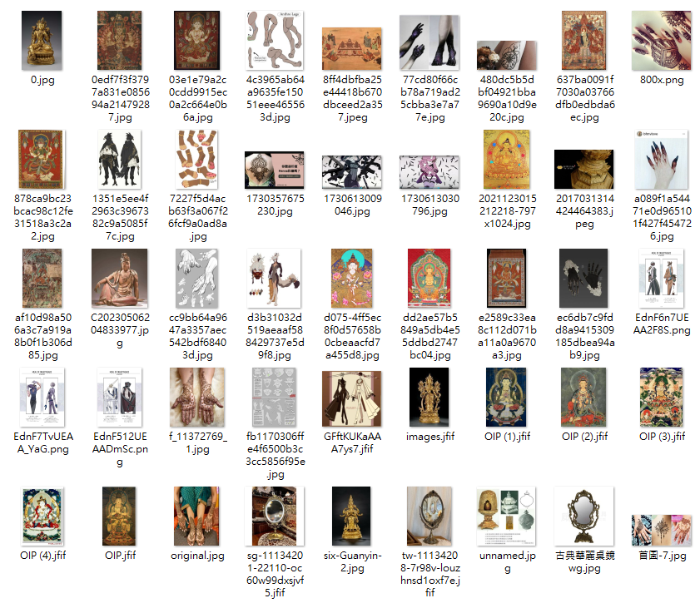Click file name starting tw-11134208
The height and width of the screenshot is (603, 700).
point(430,574)
